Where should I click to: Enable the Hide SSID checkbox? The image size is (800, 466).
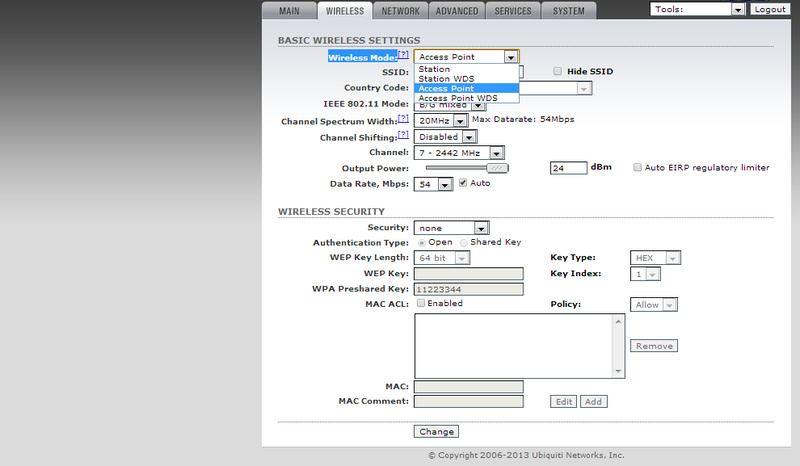pos(558,72)
